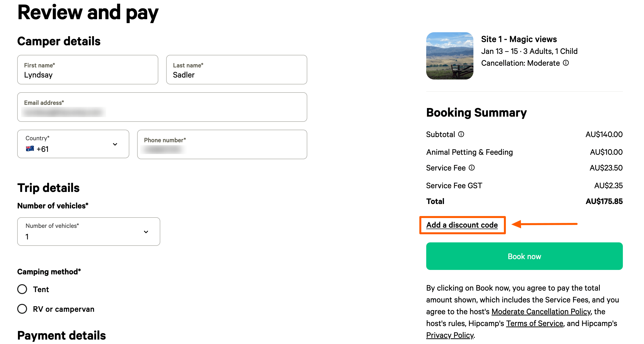
Task: Select the Tent camping method
Action: click(x=22, y=289)
